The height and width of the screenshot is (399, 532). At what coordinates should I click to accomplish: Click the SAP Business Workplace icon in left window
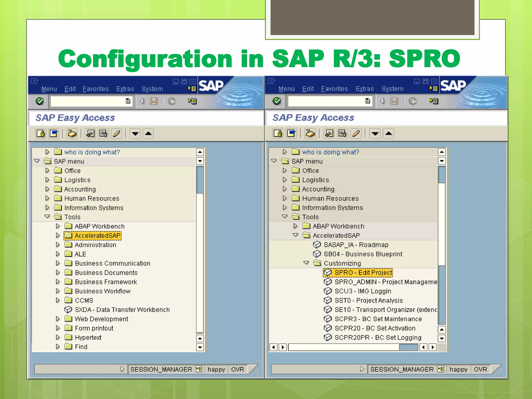click(x=72, y=134)
